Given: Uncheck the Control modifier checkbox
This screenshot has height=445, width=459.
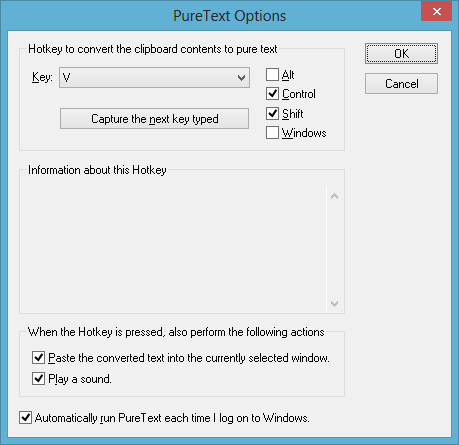Looking at the screenshot, I should click(272, 94).
